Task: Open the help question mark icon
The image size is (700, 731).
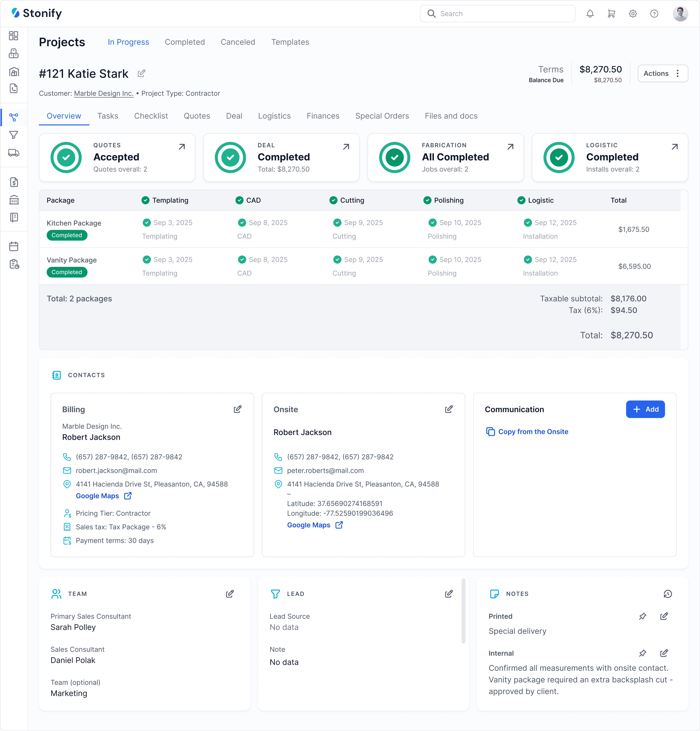Action: (x=654, y=14)
